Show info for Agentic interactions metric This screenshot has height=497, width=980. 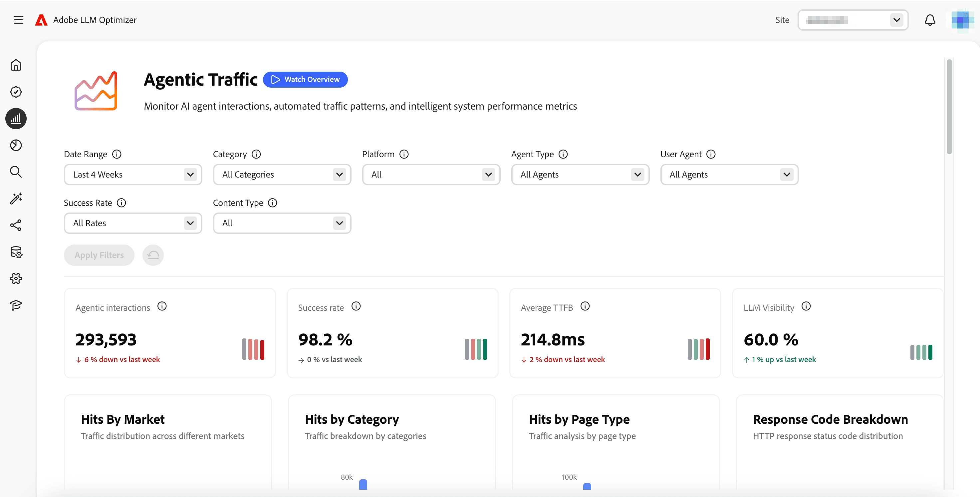tap(162, 306)
